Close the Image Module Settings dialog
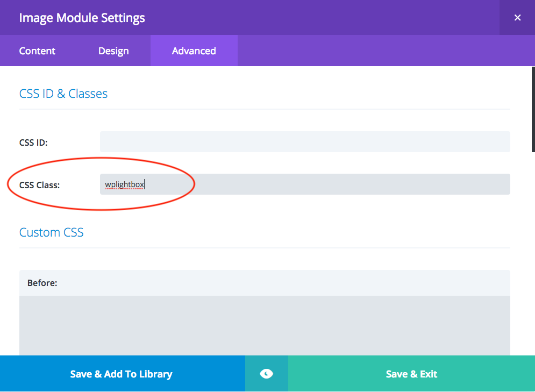This screenshot has width=535, height=392. pyautogui.click(x=517, y=18)
